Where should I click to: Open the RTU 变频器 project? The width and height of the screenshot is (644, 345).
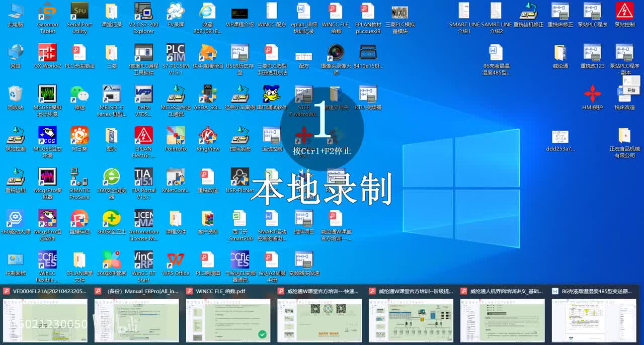[x=368, y=98]
